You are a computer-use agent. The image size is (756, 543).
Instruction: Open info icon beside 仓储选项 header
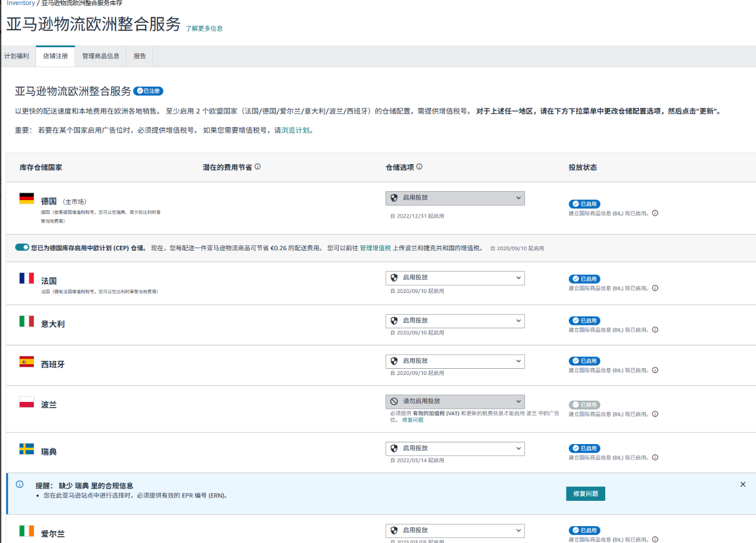click(x=419, y=167)
